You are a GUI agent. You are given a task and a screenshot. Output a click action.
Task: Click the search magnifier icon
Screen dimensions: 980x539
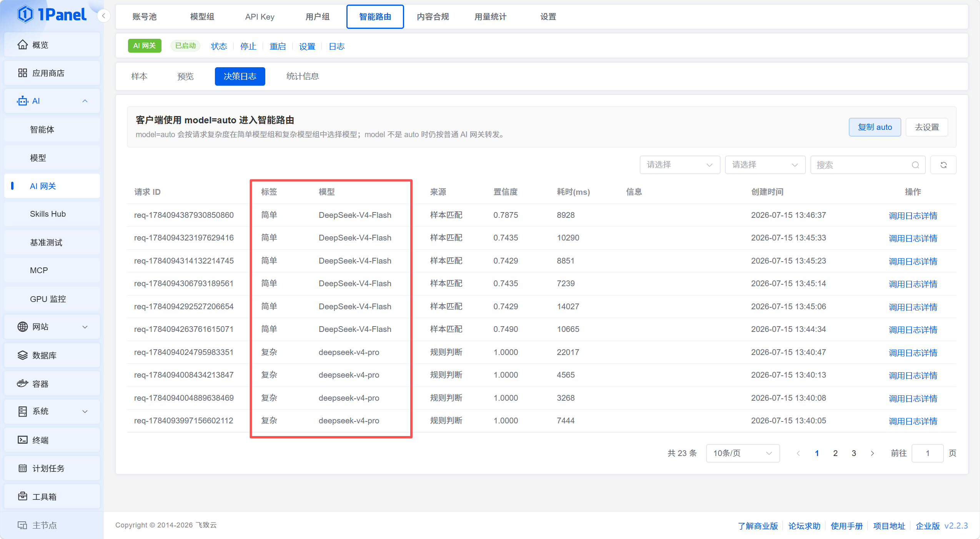(x=915, y=165)
